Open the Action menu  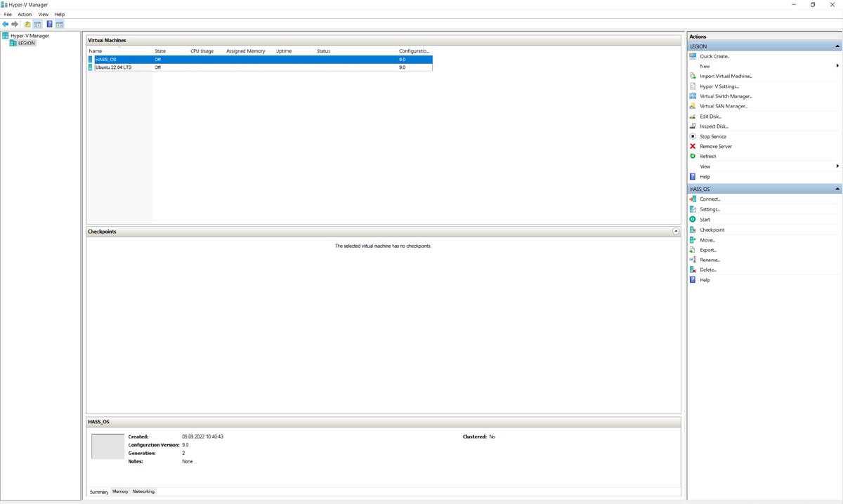25,14
